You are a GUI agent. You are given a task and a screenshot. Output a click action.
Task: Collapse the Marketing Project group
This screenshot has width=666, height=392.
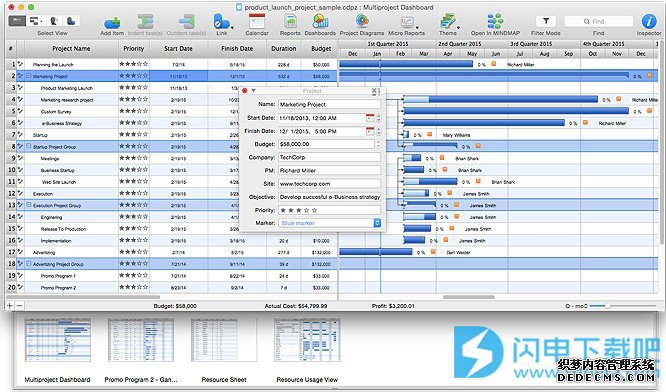(29, 76)
